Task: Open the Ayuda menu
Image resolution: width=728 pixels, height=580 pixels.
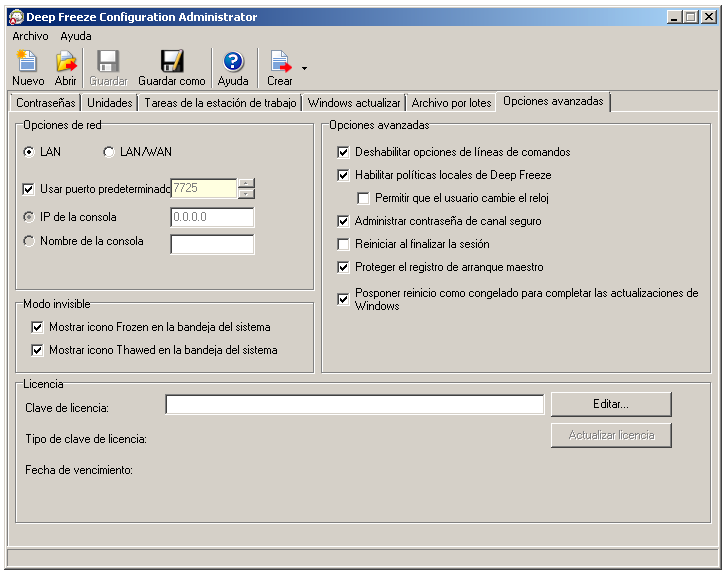Action: 76,36
